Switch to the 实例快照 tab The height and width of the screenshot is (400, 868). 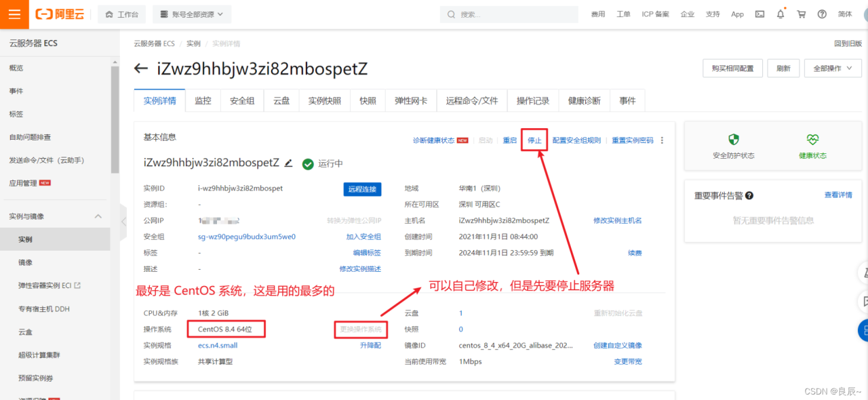325,100
